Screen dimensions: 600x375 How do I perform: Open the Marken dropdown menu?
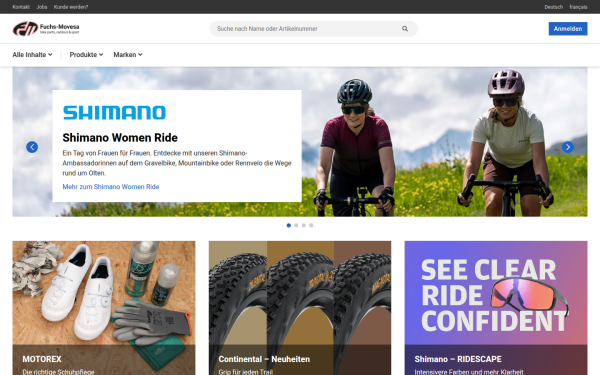128,55
